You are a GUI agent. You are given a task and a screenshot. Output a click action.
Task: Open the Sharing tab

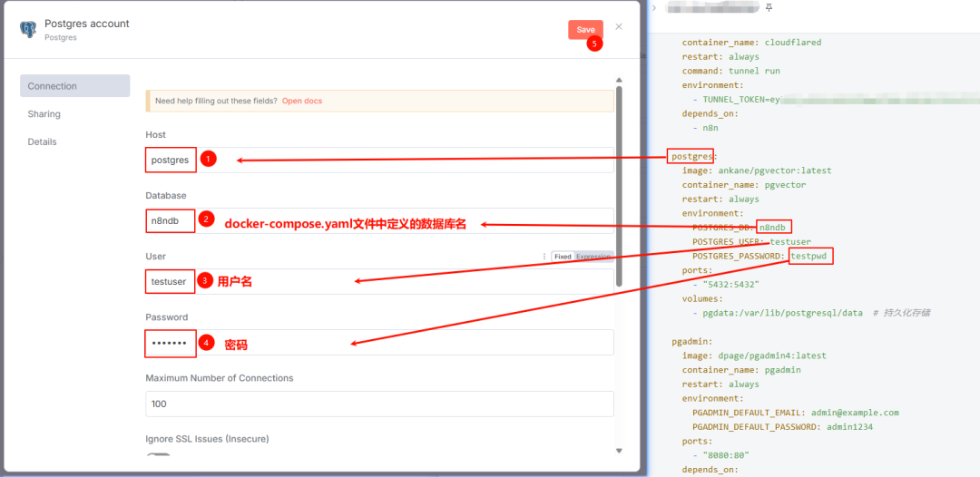(44, 114)
